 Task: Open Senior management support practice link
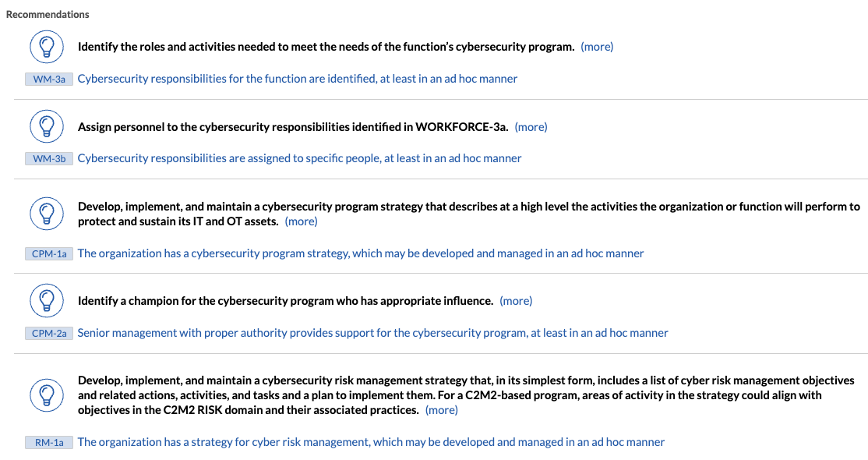(372, 333)
